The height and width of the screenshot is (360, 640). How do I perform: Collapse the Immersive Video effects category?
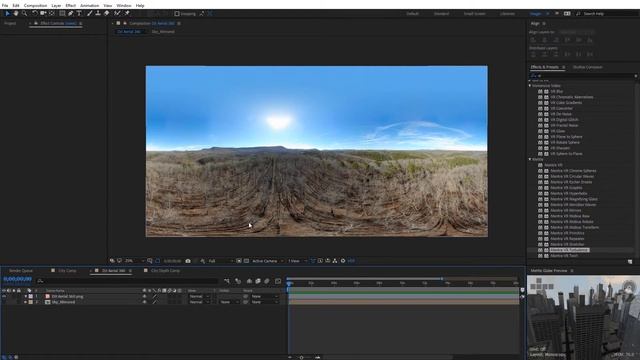[530, 86]
